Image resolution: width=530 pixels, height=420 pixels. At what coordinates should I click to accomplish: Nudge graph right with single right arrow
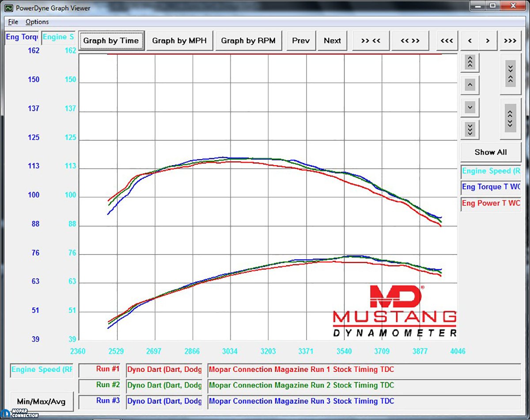(488, 41)
